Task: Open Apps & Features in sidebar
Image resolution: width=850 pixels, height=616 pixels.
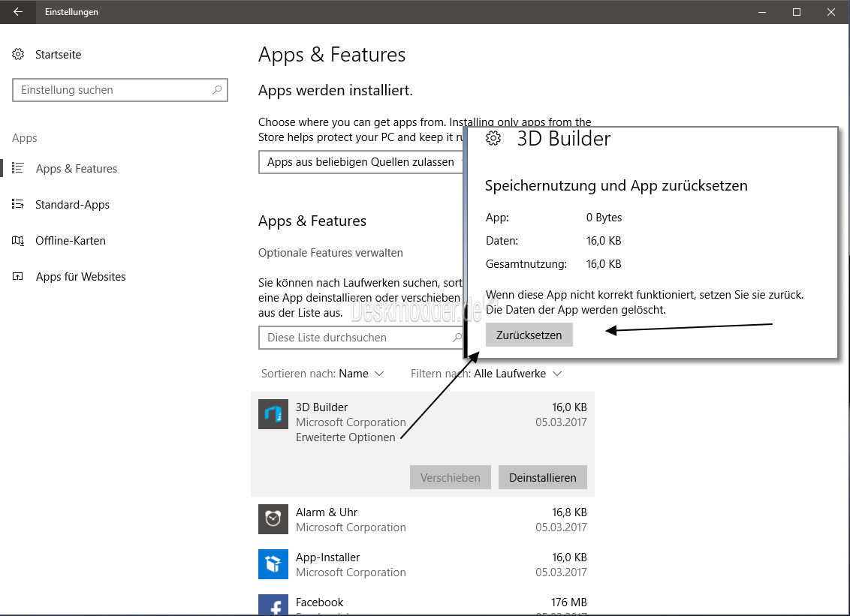Action: (x=77, y=169)
